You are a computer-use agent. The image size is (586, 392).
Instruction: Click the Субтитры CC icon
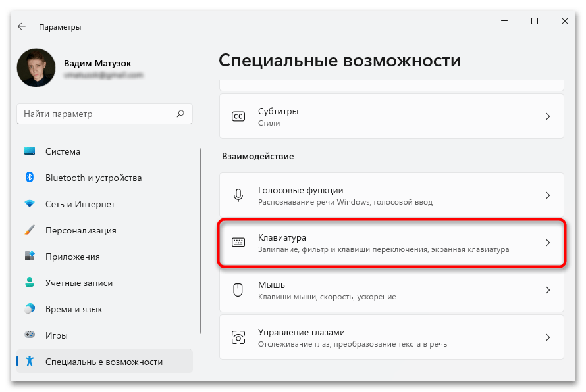[x=238, y=116]
